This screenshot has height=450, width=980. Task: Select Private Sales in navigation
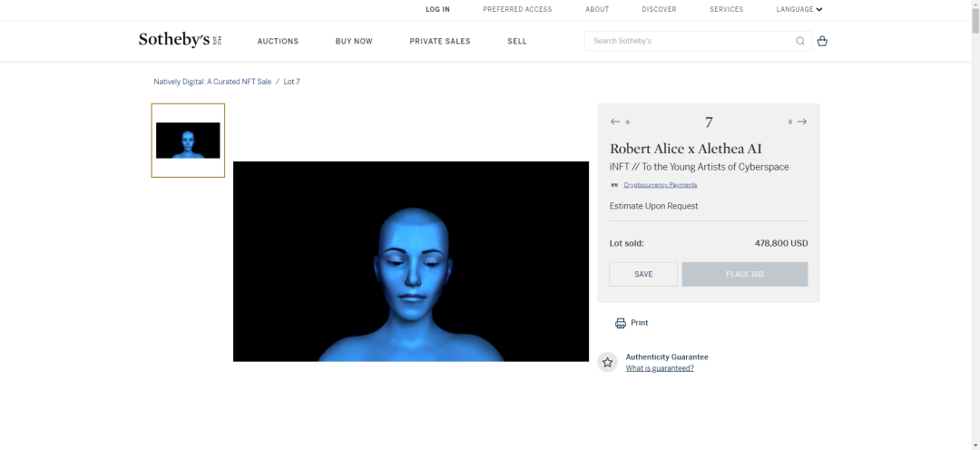[x=440, y=41]
